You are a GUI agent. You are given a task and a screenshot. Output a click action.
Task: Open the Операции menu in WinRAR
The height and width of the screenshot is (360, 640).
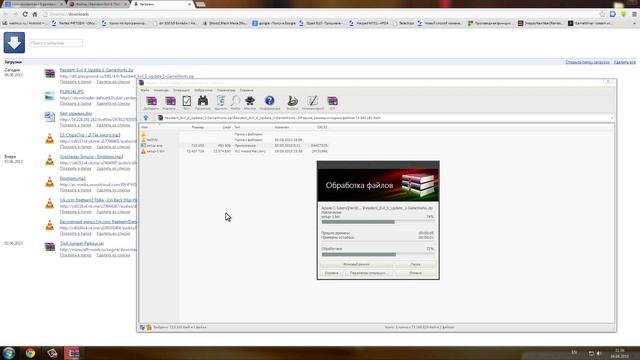pyautogui.click(x=181, y=90)
